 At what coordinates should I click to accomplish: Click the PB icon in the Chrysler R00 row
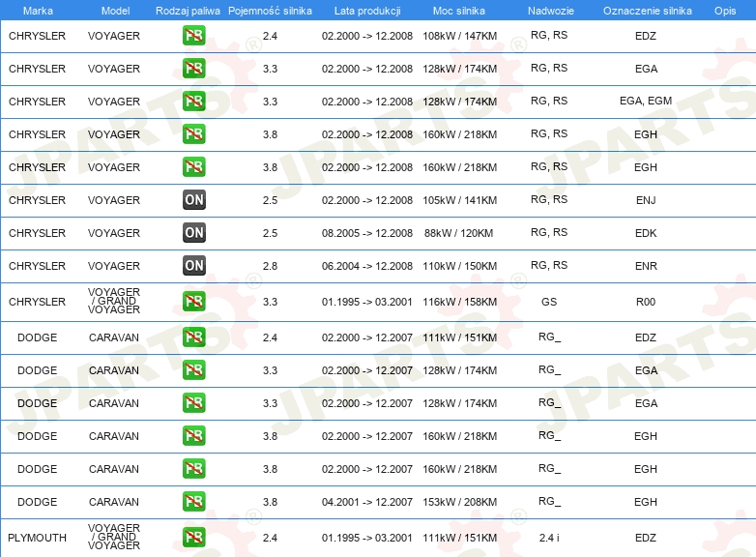pos(193,302)
